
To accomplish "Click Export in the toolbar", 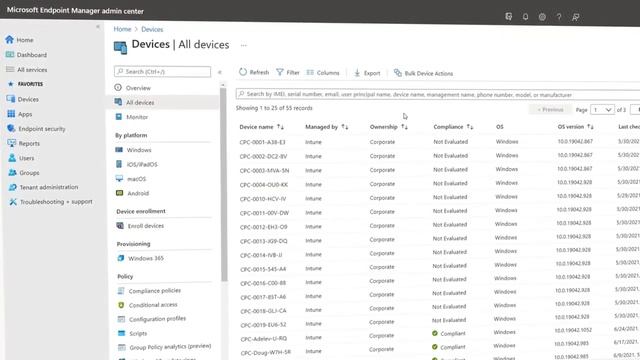I will 367,73.
